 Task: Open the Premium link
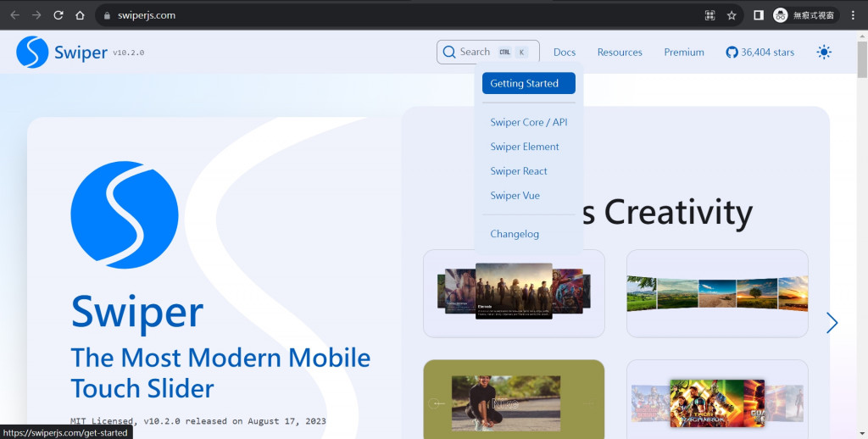coord(684,52)
